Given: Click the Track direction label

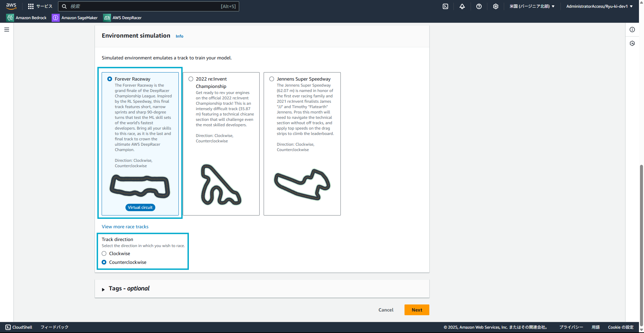Looking at the screenshot, I should pos(117,239).
